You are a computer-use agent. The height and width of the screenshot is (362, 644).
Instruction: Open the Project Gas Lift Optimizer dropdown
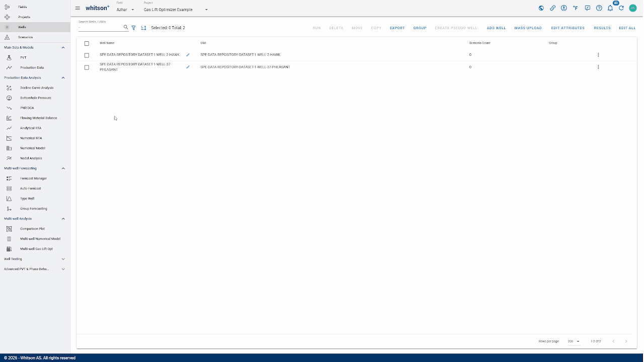(x=176, y=10)
